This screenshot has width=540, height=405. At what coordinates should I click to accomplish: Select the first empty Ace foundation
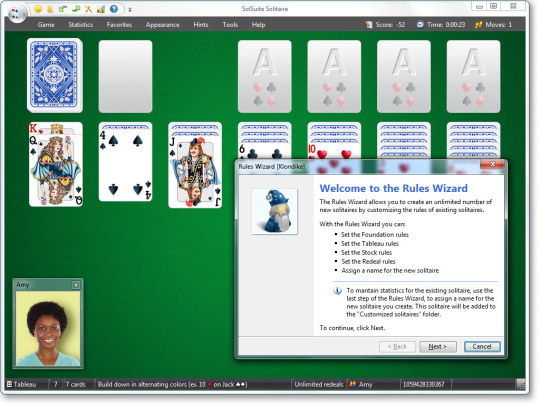point(264,76)
